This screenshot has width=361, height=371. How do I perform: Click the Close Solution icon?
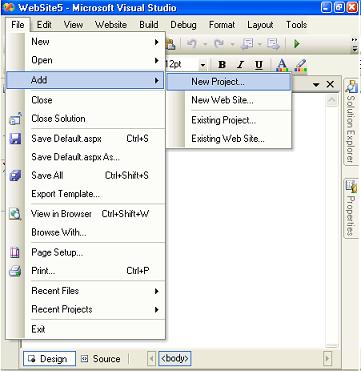15,118
